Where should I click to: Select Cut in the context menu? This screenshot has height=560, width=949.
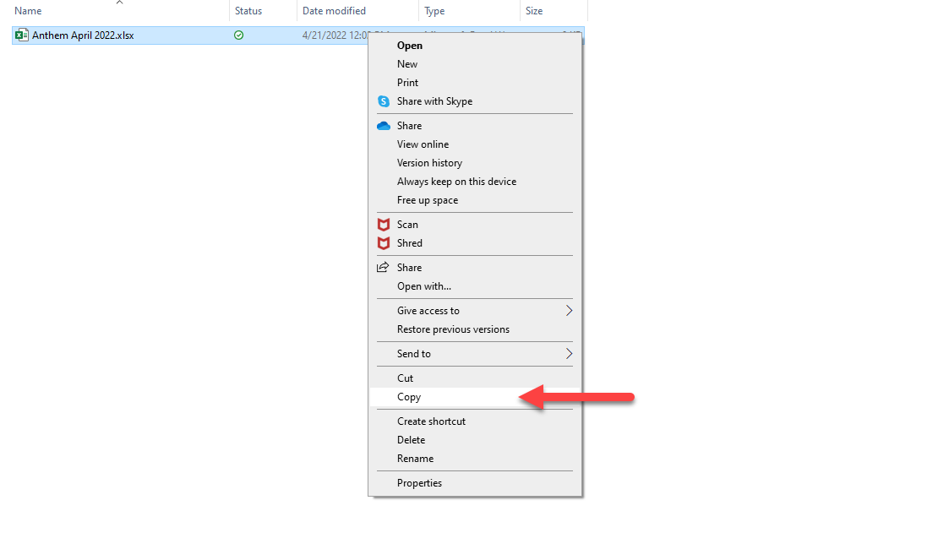[x=406, y=378]
